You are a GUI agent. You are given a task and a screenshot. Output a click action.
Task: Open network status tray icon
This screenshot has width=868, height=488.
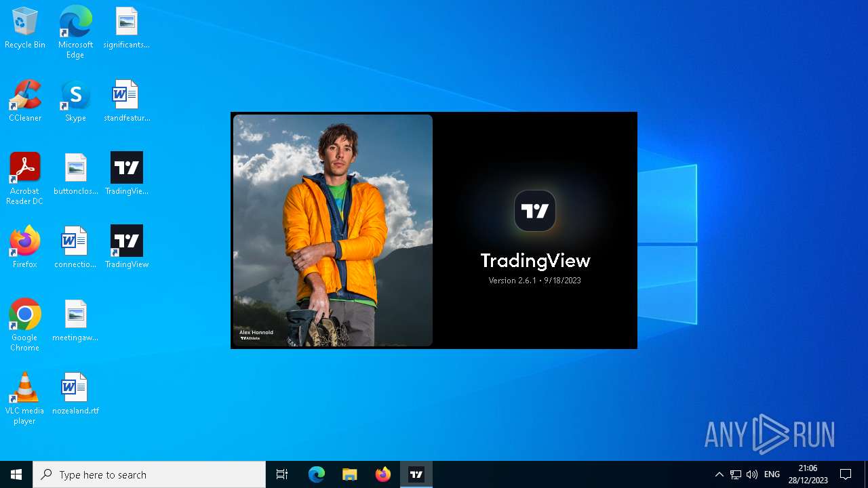click(736, 474)
